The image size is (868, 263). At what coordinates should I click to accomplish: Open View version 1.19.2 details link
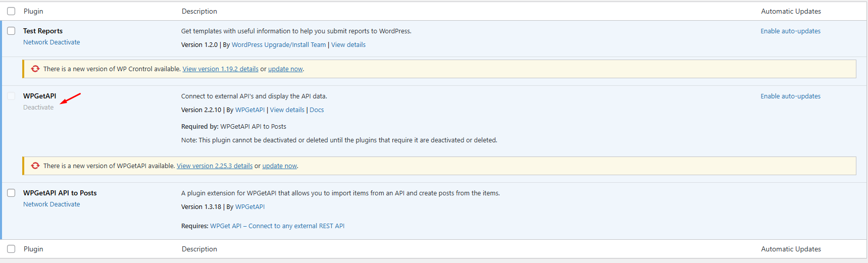pyautogui.click(x=220, y=69)
